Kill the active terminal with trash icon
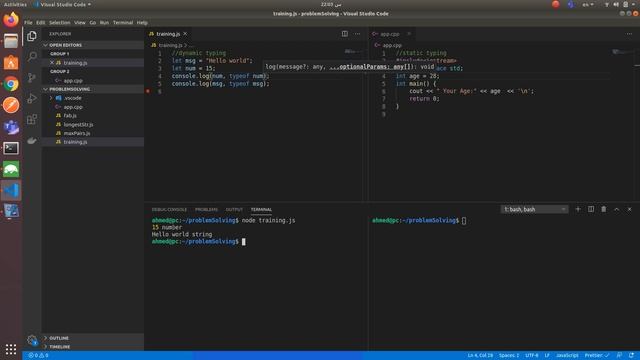 point(604,209)
